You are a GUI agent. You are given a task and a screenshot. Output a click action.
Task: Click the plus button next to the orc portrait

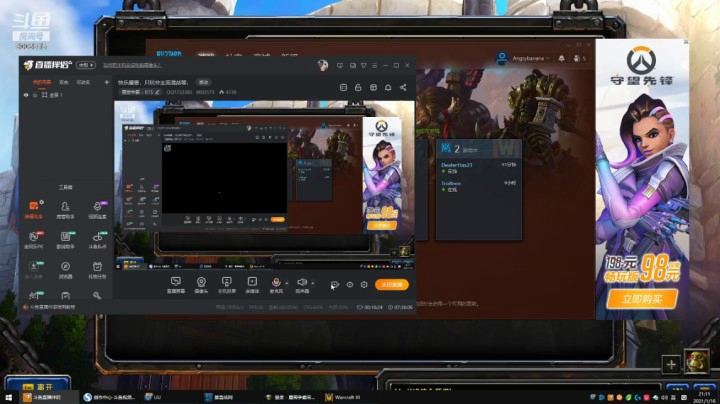pos(671,365)
